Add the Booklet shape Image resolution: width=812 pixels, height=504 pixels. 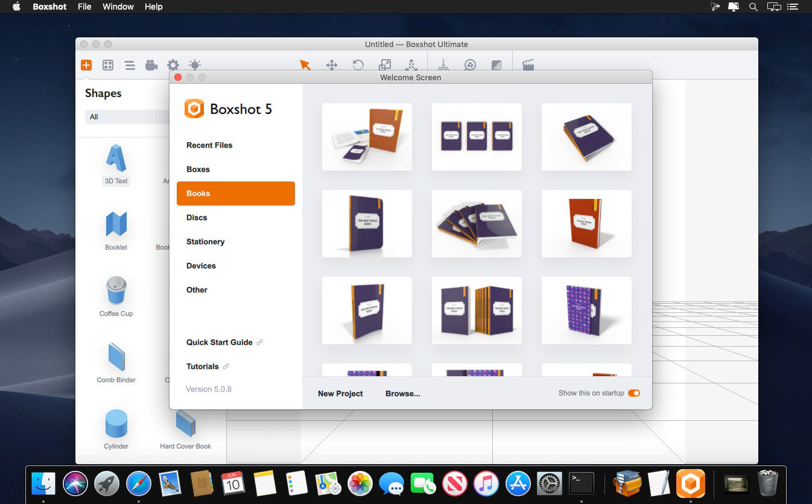[116, 231]
